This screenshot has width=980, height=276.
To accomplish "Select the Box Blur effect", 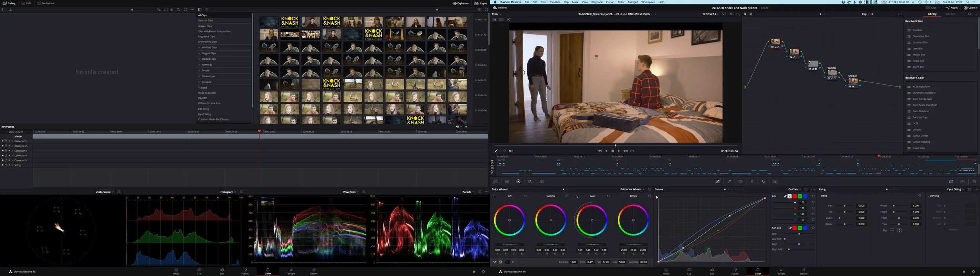I will pos(917,30).
